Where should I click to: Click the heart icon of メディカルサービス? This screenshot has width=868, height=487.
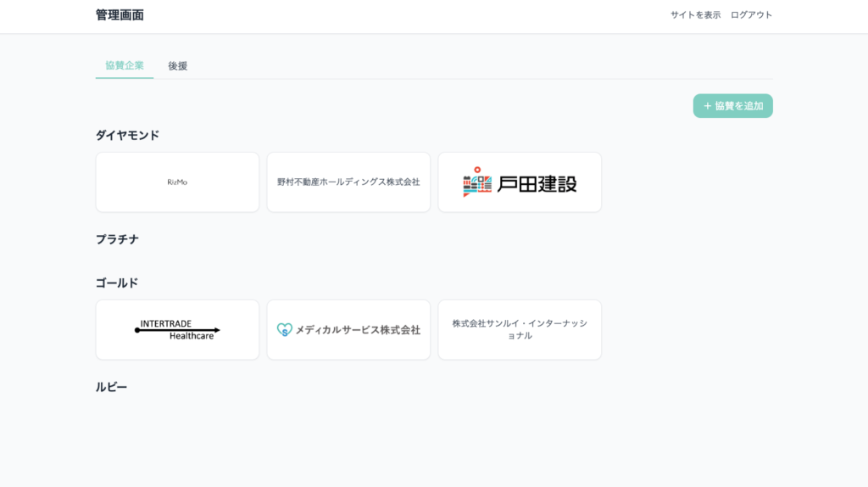pos(284,330)
